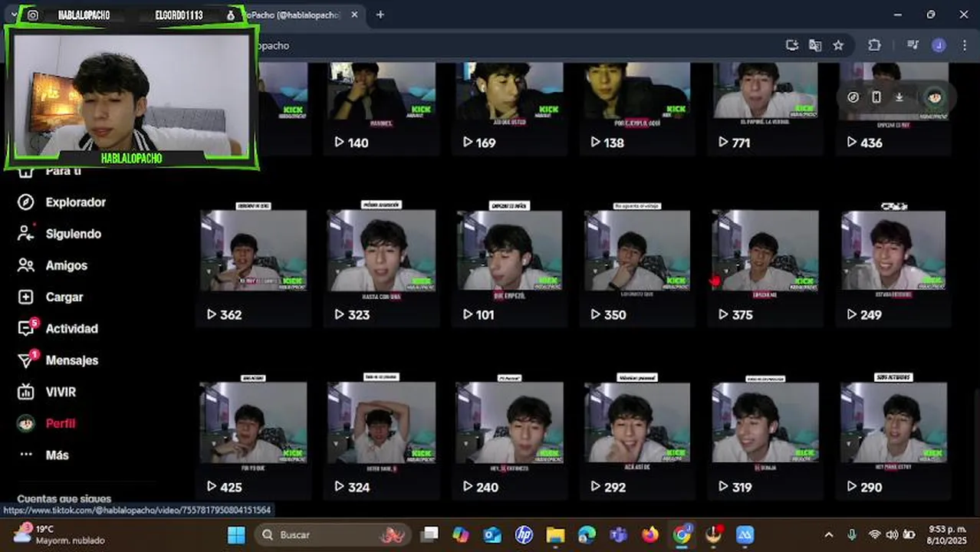This screenshot has width=980, height=552.
Task: Click the floating coin icon
Action: (x=853, y=97)
